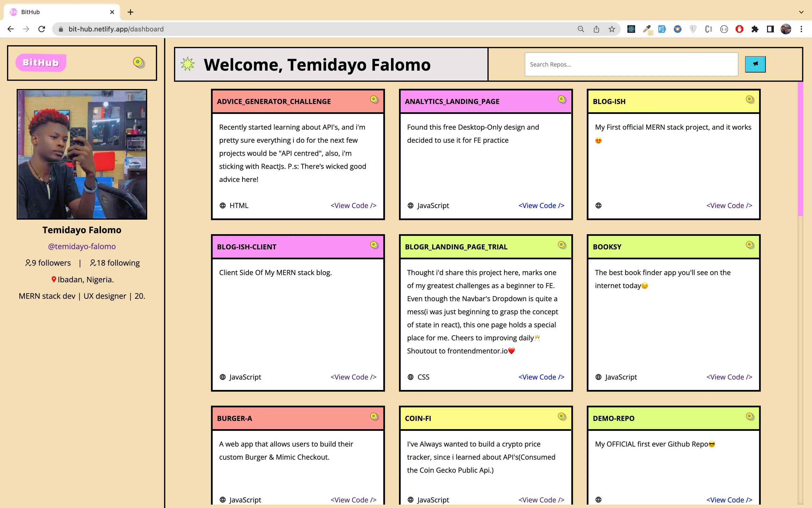The image size is (812, 508).
Task: Click the BOOKSY card title
Action: pyautogui.click(x=607, y=247)
